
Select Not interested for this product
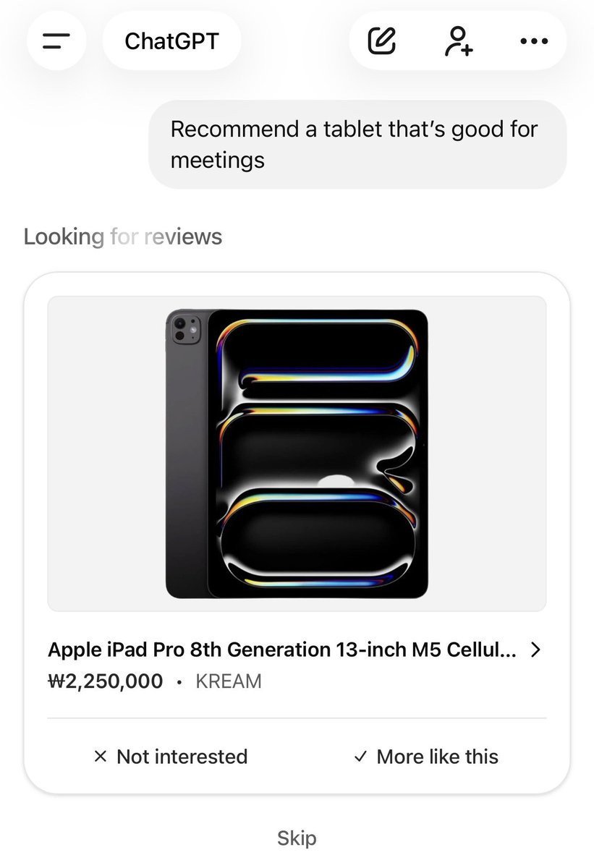coord(171,757)
